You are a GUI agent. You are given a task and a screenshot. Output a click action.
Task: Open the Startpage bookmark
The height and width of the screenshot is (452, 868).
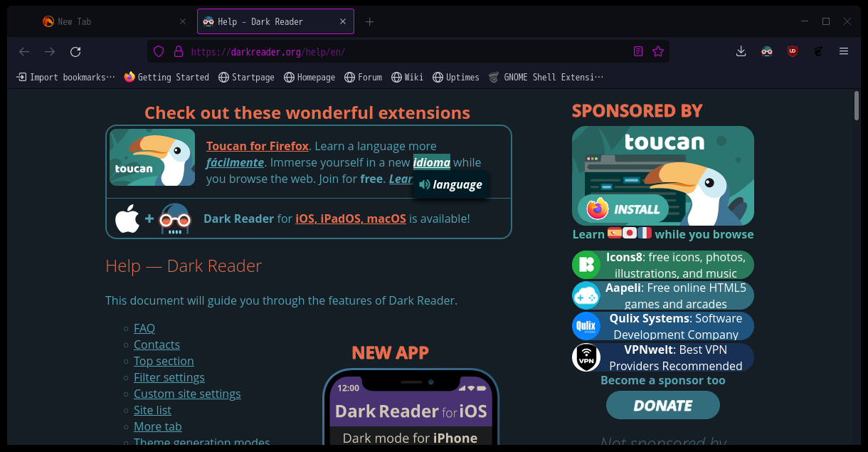point(246,77)
